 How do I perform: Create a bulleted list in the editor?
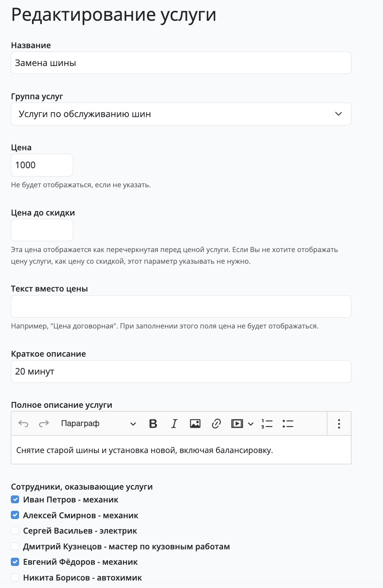(288, 424)
